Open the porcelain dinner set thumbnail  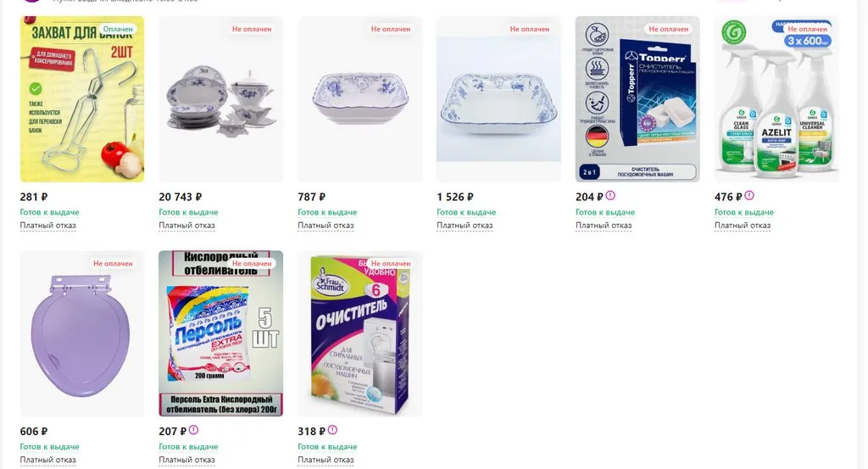[x=221, y=99]
